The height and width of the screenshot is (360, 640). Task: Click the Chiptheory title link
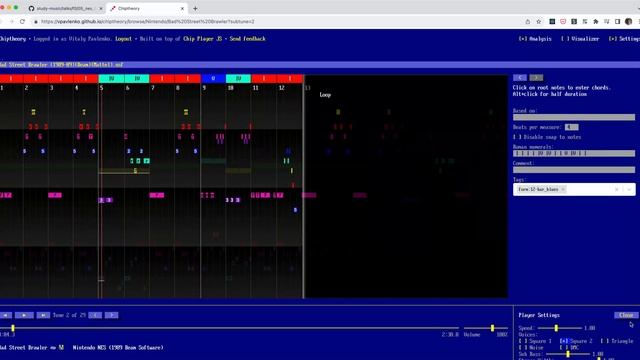pyautogui.click(x=13, y=39)
